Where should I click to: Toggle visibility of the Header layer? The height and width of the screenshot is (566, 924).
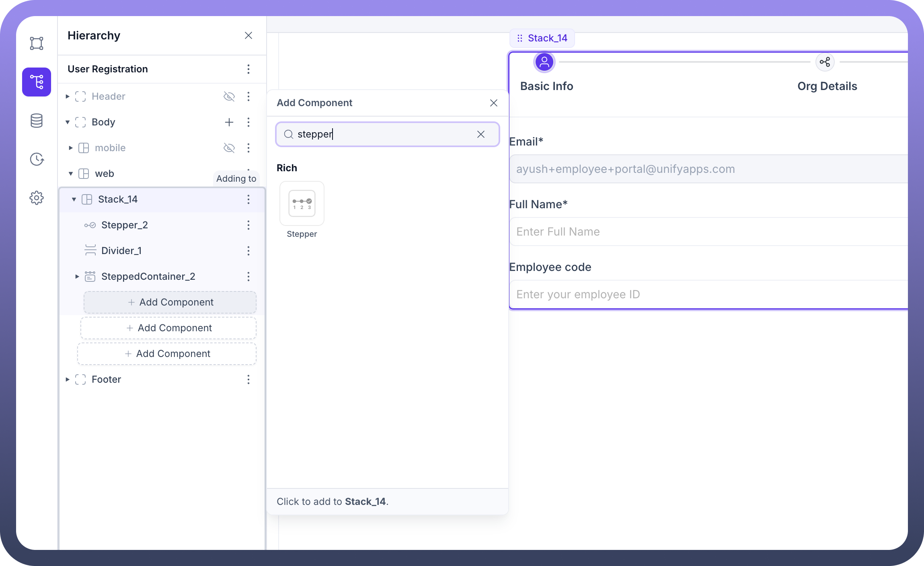pyautogui.click(x=229, y=96)
